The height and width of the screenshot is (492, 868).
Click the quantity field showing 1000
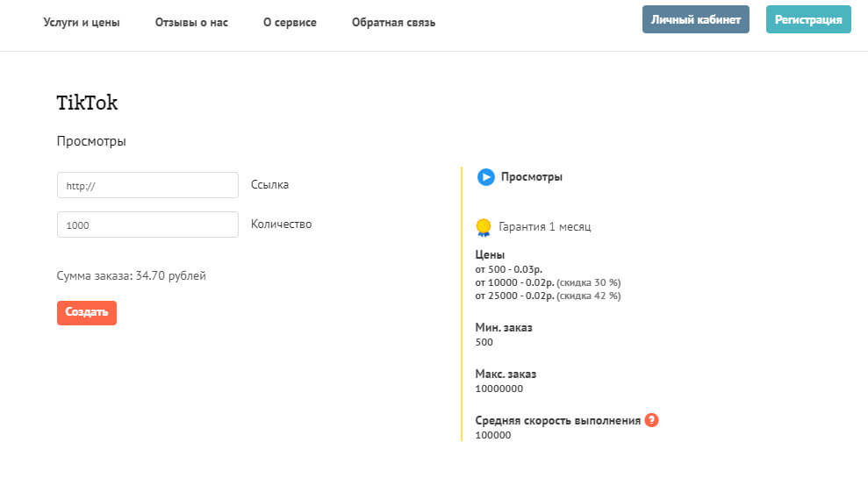point(147,225)
